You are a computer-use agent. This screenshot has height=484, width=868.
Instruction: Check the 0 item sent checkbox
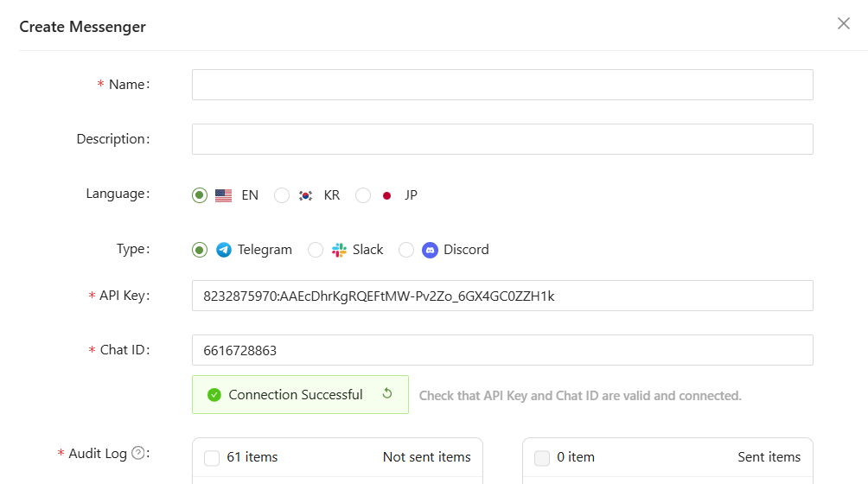point(542,458)
